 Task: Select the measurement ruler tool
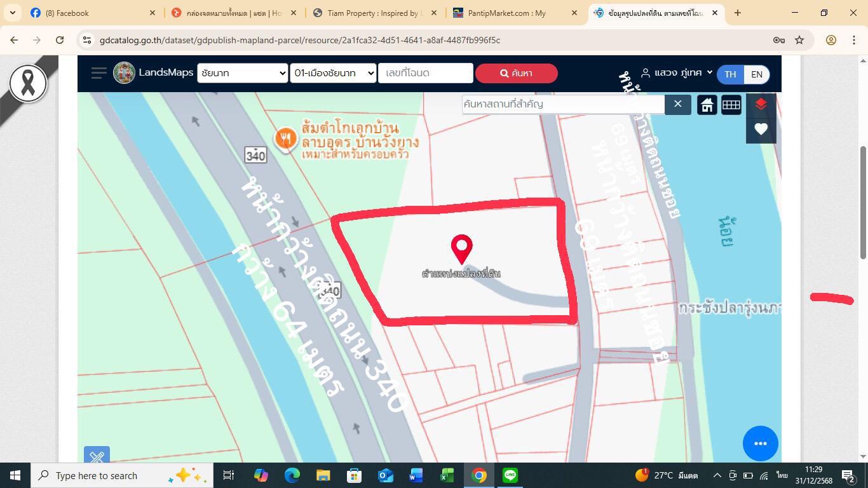pyautogui.click(x=97, y=456)
